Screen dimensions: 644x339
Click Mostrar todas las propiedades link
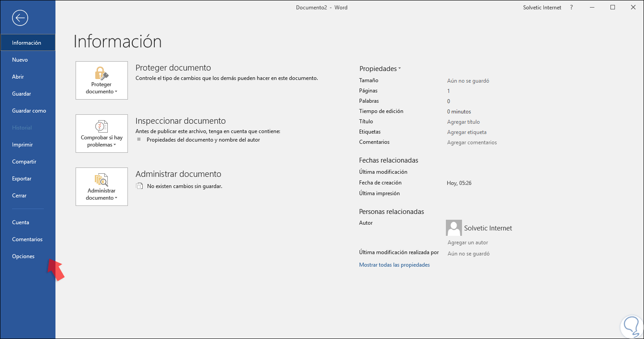(x=394, y=265)
